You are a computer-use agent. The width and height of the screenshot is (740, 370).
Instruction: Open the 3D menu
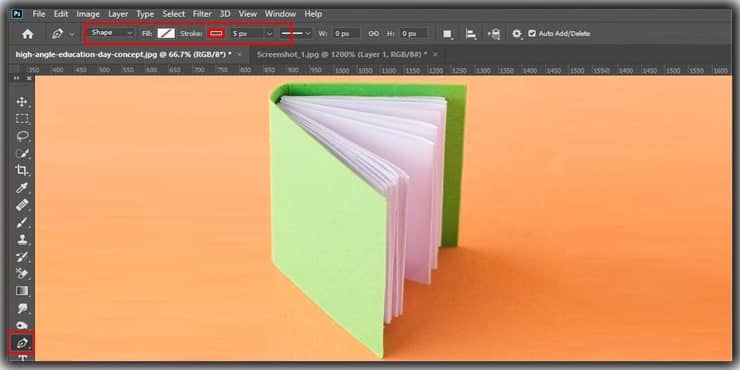pos(226,14)
